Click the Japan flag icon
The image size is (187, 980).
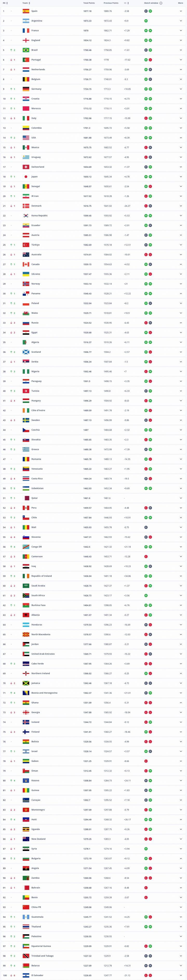point(26,177)
